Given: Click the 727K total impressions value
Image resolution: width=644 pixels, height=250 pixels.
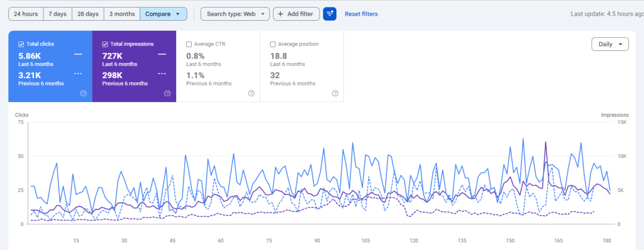Looking at the screenshot, I should (x=112, y=56).
